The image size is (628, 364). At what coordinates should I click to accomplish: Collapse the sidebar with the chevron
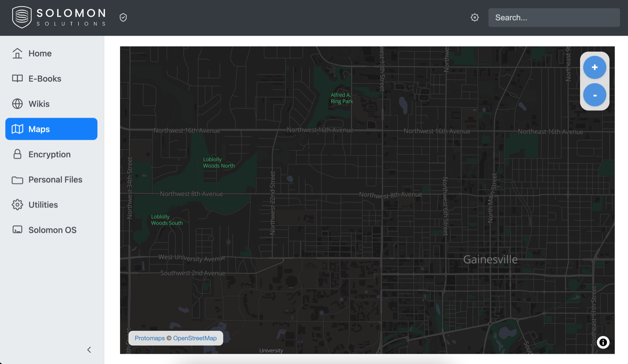coord(89,350)
